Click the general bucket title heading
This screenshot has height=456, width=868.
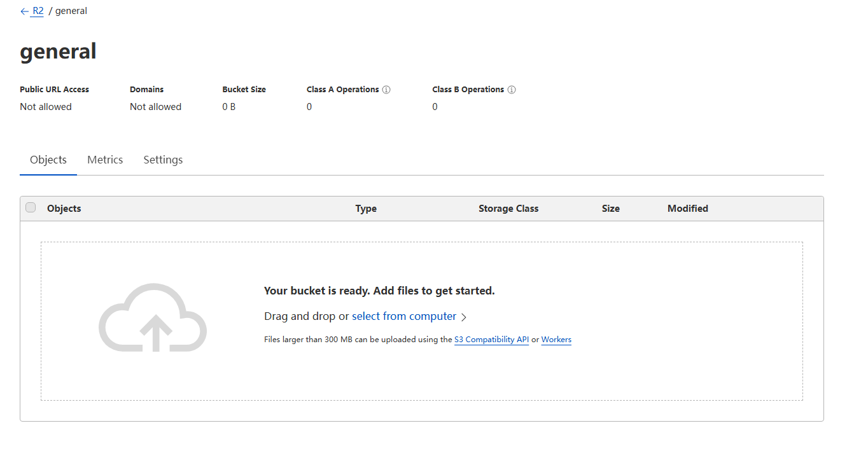click(x=58, y=51)
